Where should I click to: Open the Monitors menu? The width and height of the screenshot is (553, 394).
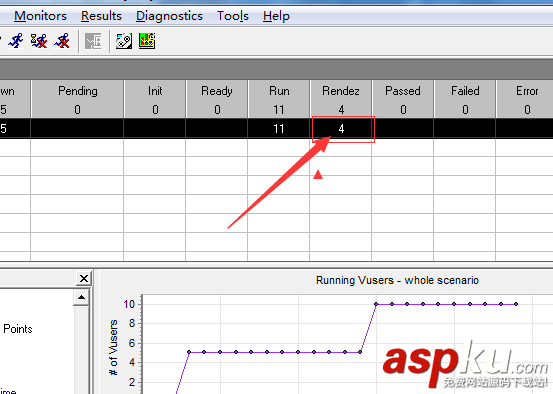[x=40, y=16]
